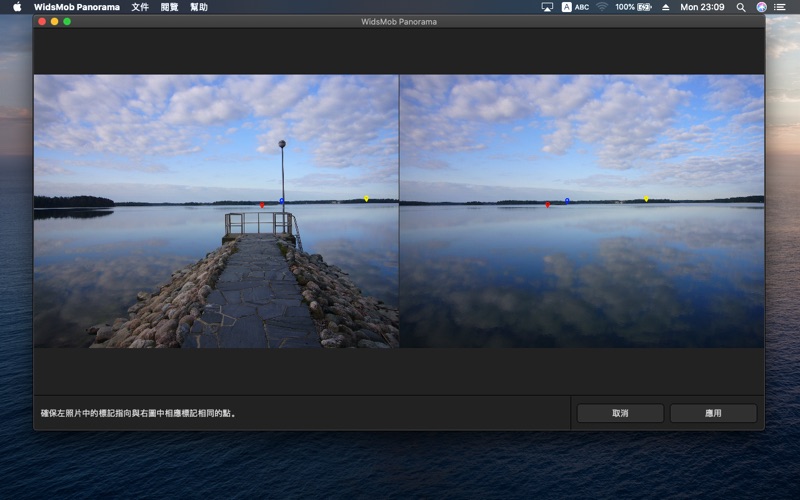Click the red marker in the right photo
The width and height of the screenshot is (800, 500).
click(x=548, y=204)
